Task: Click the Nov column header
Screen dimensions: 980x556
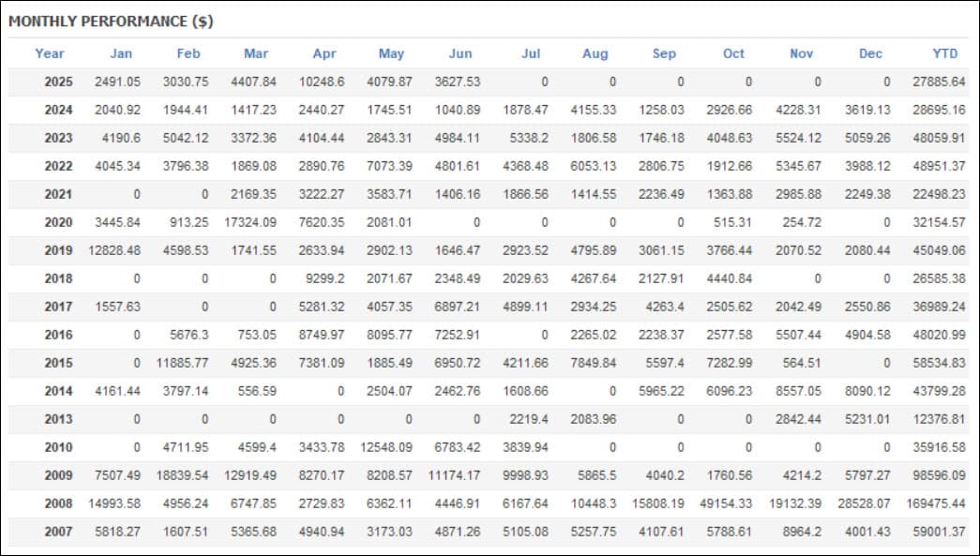Action: click(x=801, y=53)
